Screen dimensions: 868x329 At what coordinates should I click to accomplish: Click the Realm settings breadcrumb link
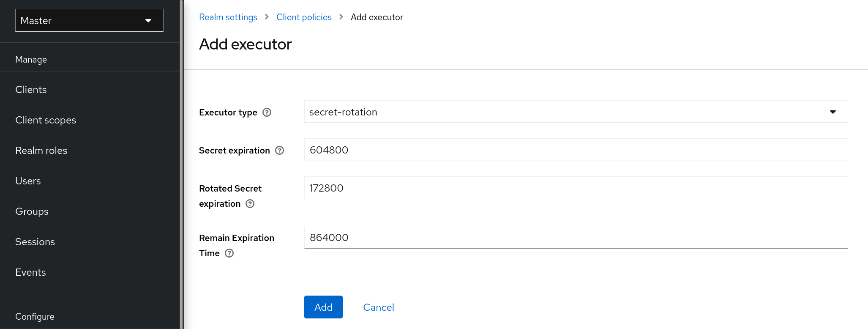[228, 17]
